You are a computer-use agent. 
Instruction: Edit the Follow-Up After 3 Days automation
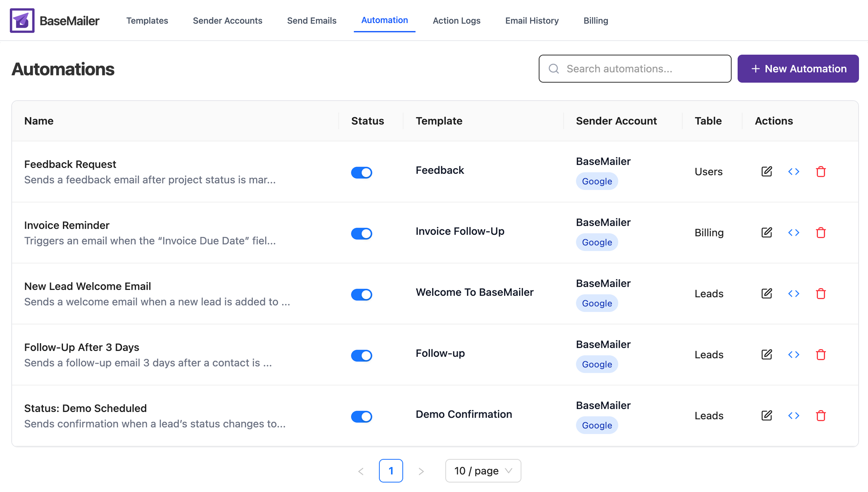click(x=766, y=355)
